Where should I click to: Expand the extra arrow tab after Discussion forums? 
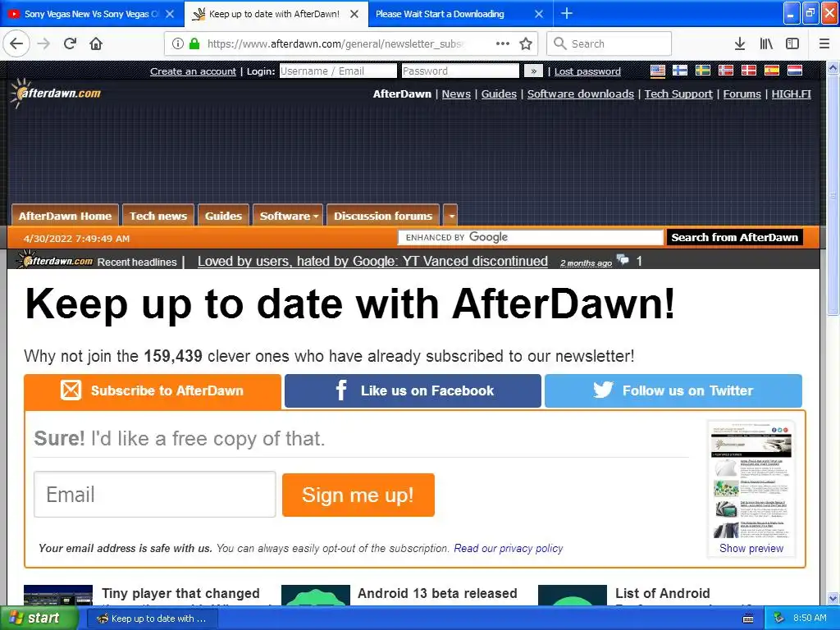(450, 216)
